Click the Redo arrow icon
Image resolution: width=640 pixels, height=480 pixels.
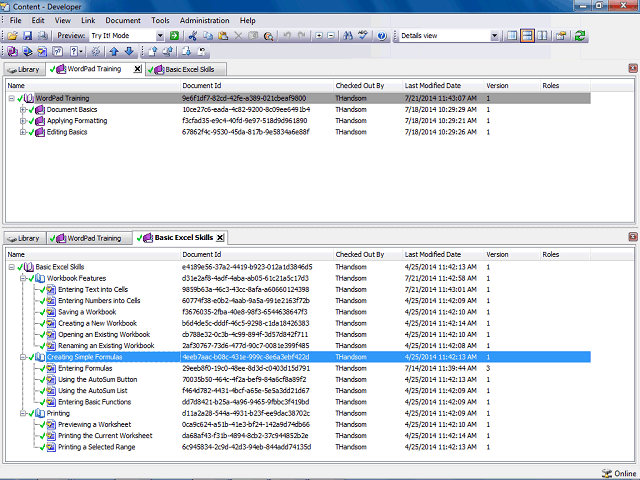coord(302,36)
